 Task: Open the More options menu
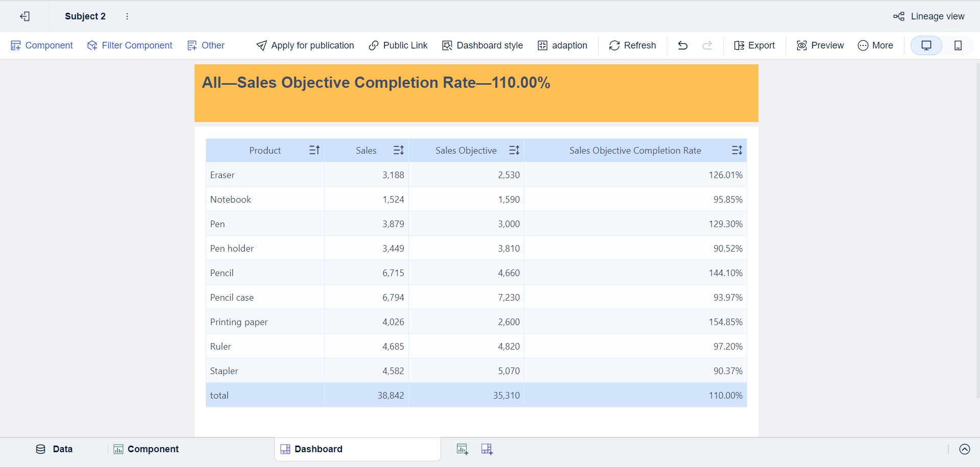click(x=875, y=45)
